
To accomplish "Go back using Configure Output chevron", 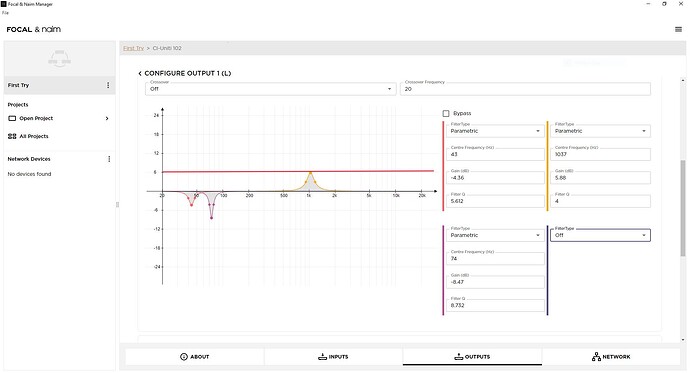I will (x=140, y=73).
